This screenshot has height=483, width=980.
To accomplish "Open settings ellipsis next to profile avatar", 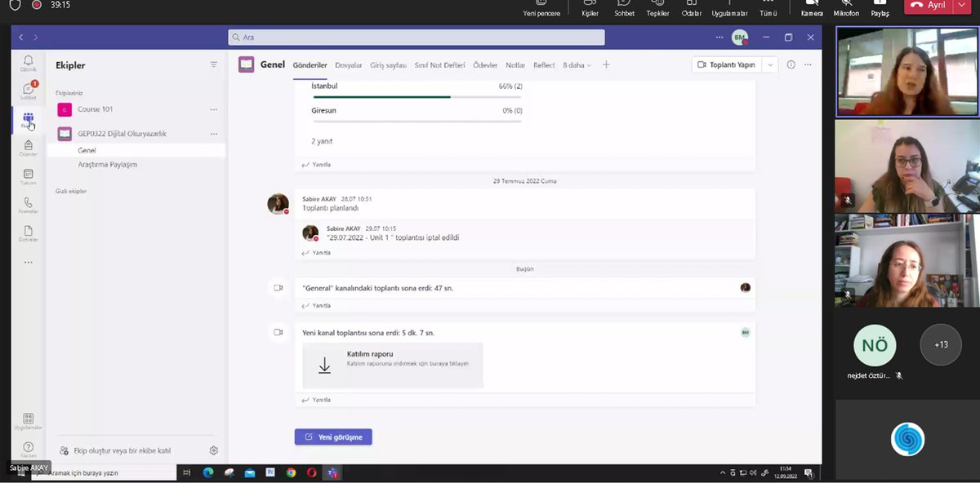I will click(719, 38).
